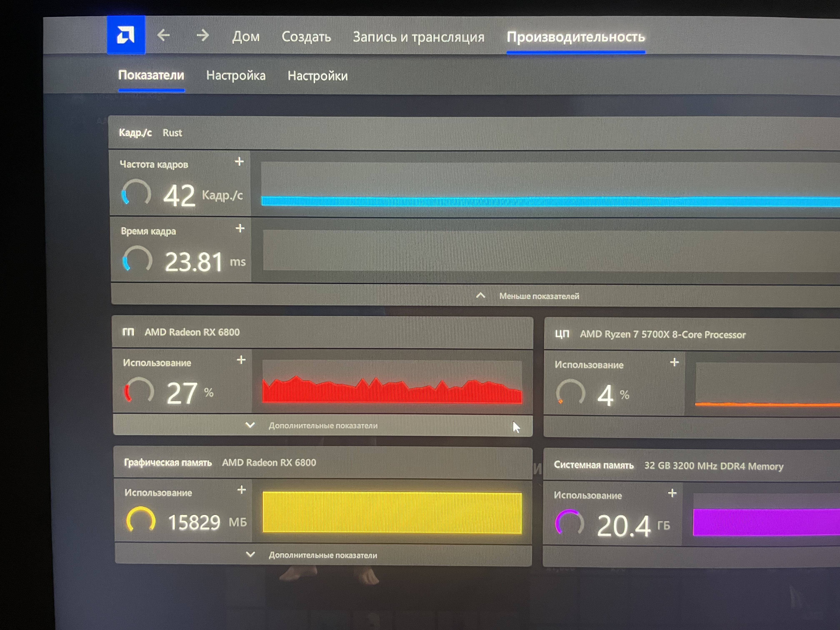The image size is (840, 630).
Task: Switch to Запись и трансляция tab
Action: point(419,37)
